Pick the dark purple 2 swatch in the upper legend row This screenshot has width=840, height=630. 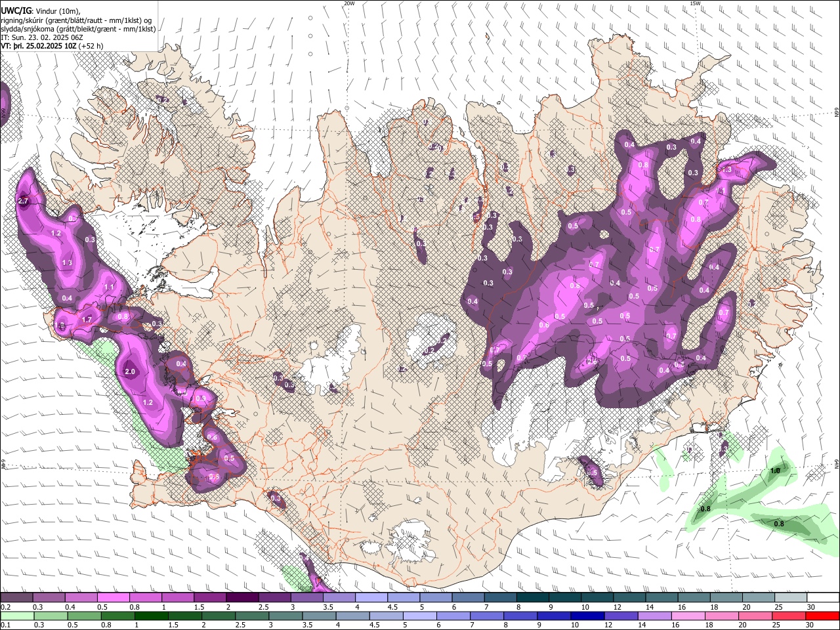coord(241,597)
